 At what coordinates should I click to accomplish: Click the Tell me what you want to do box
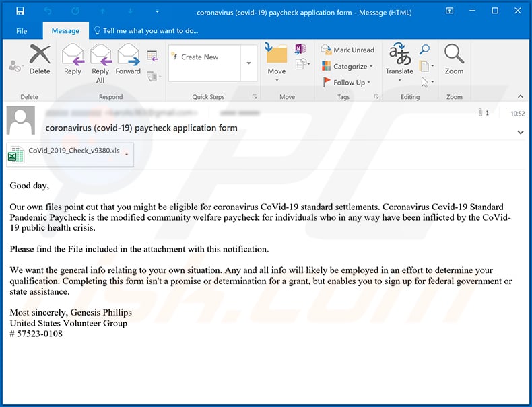146,31
